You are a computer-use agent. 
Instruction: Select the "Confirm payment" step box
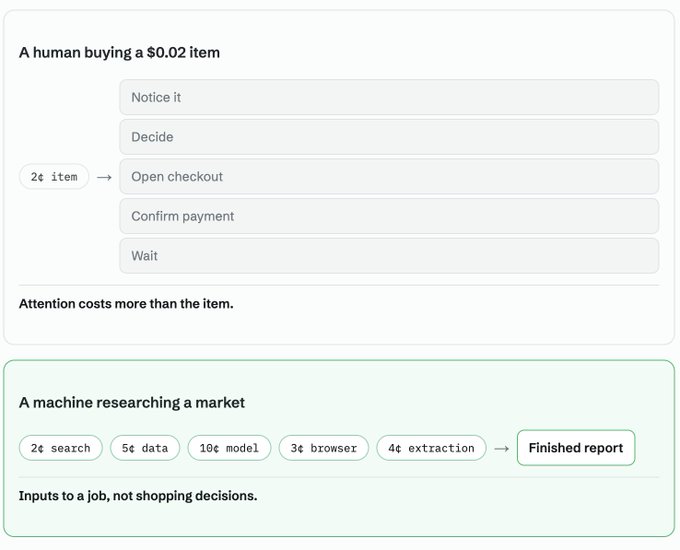pos(389,216)
